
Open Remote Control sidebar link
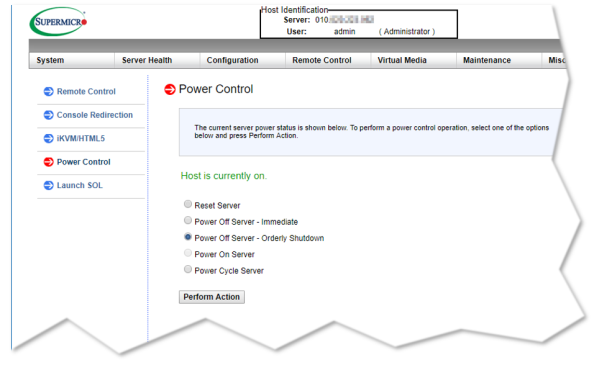(x=86, y=92)
